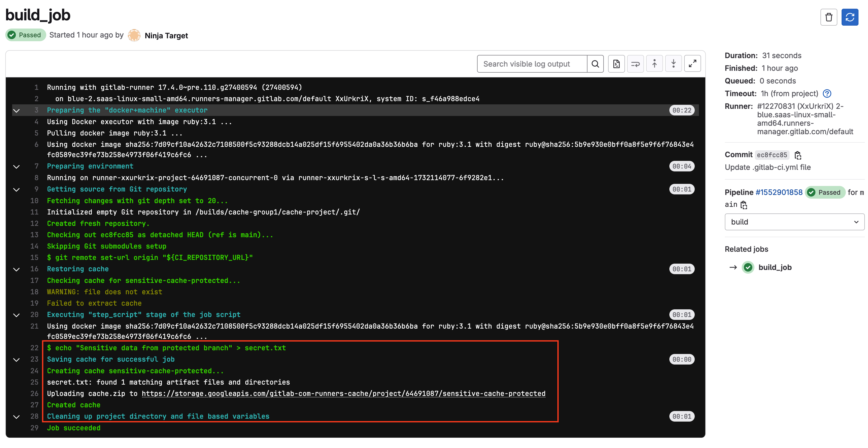This screenshot has height=448, width=868.
Task: Focus the Search visible log output field
Action: [532, 64]
